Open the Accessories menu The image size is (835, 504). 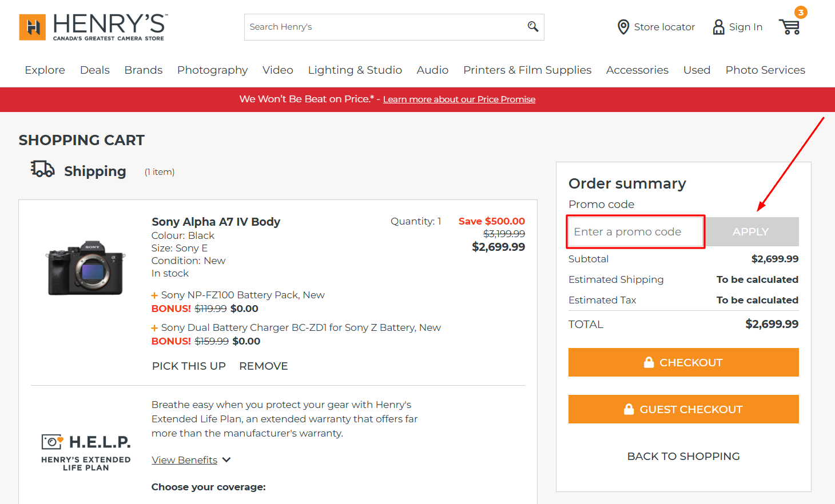tap(637, 70)
